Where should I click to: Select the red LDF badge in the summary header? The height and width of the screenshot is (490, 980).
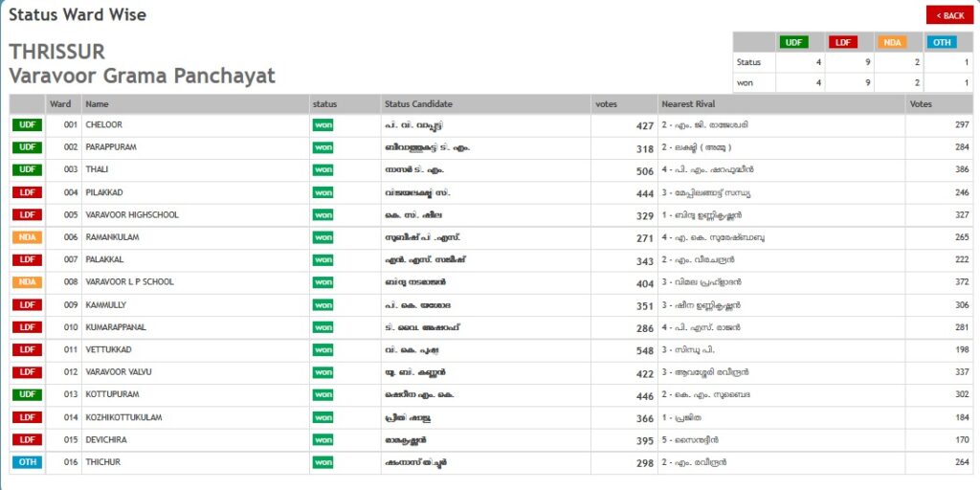(843, 42)
